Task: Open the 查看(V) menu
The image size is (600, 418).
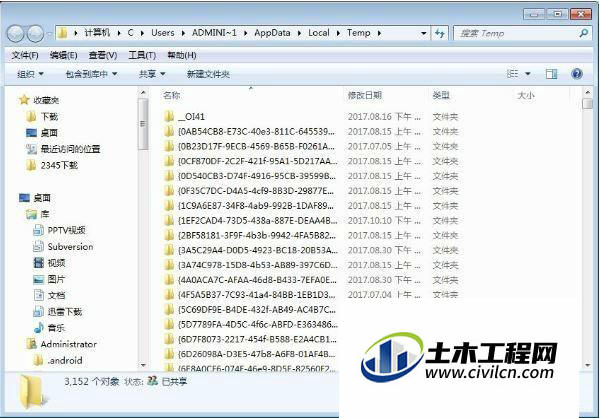Action: click(x=103, y=55)
